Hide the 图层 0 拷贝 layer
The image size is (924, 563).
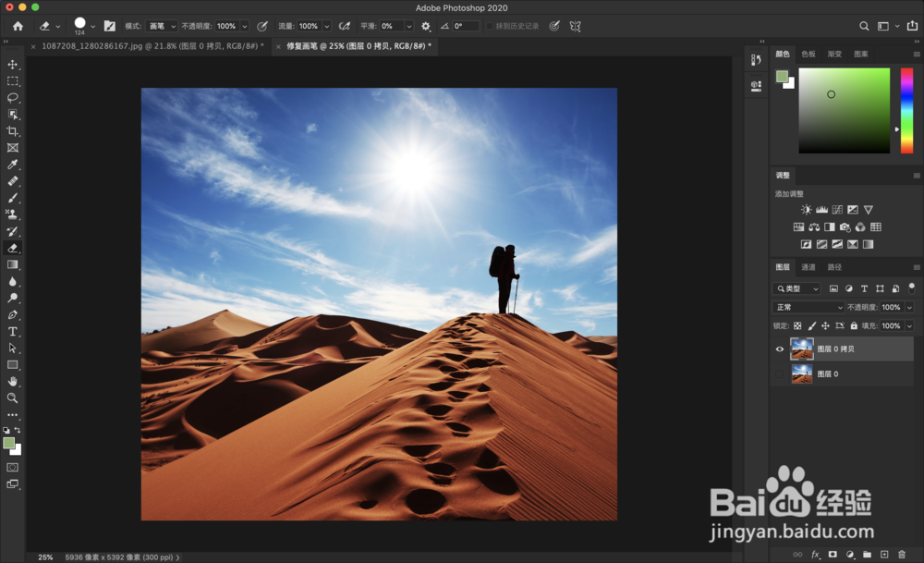[780, 349]
